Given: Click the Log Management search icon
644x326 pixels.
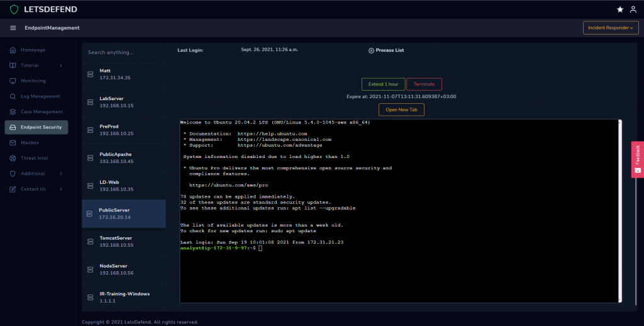Looking at the screenshot, I should (13, 96).
